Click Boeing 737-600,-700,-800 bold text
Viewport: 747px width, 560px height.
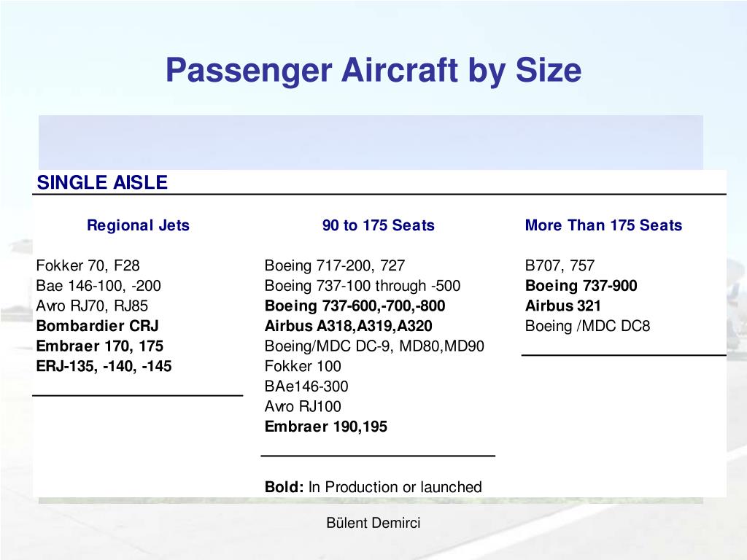[355, 306]
